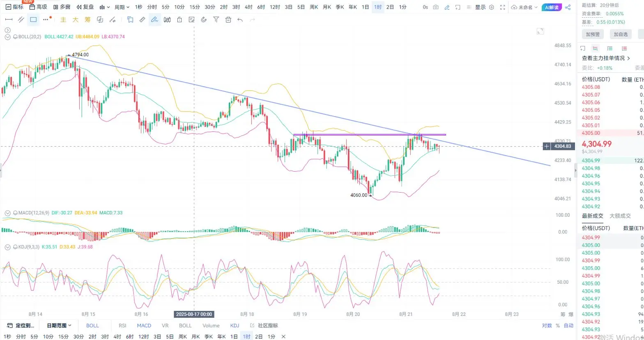The image size is (644, 340).
Task: Collapse the MACD indicator panel chevron
Action: click(8, 213)
